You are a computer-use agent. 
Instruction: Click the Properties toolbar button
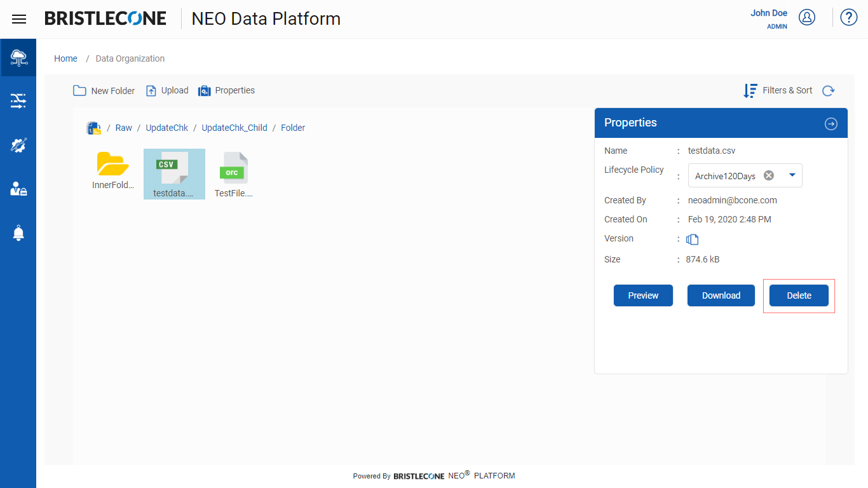[226, 91]
